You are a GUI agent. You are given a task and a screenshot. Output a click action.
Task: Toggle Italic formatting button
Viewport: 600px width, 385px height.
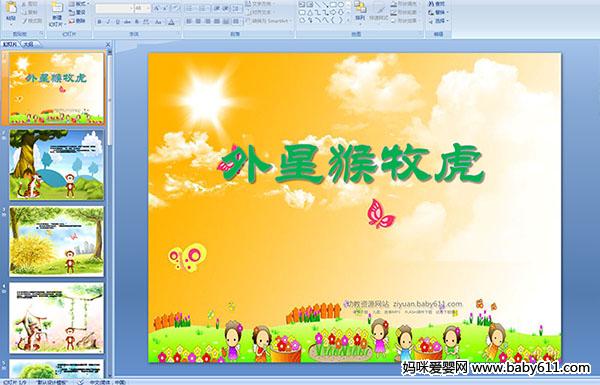[x=108, y=22]
